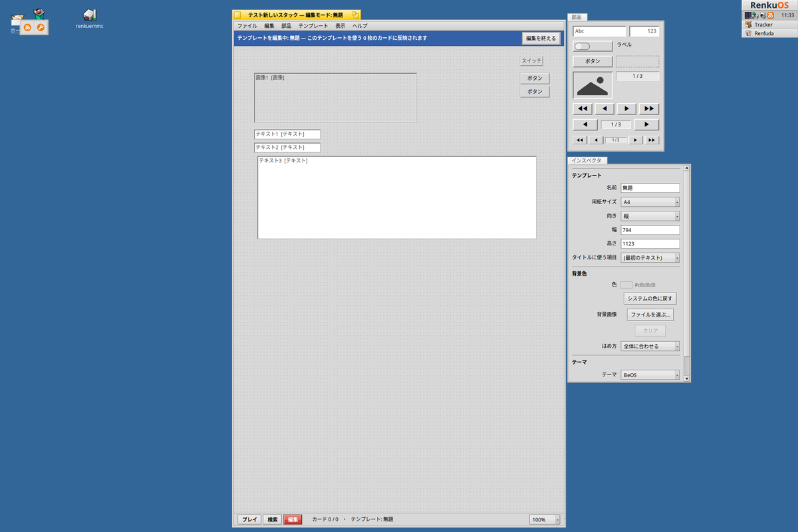
Task: Click ファイルを選ぶ... background image button
Action: point(650,315)
